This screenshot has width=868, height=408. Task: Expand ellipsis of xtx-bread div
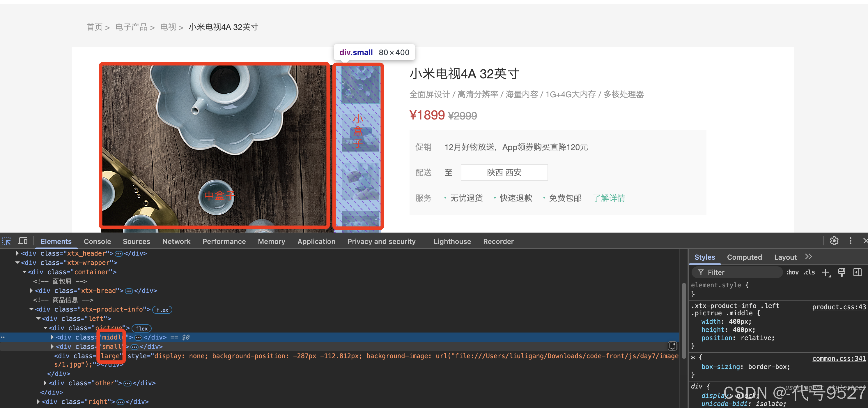(129, 291)
